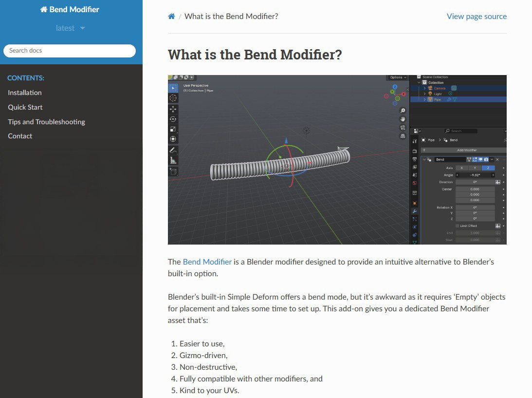Collapse the Collection row in the outliner
532x398 pixels.
click(x=419, y=82)
